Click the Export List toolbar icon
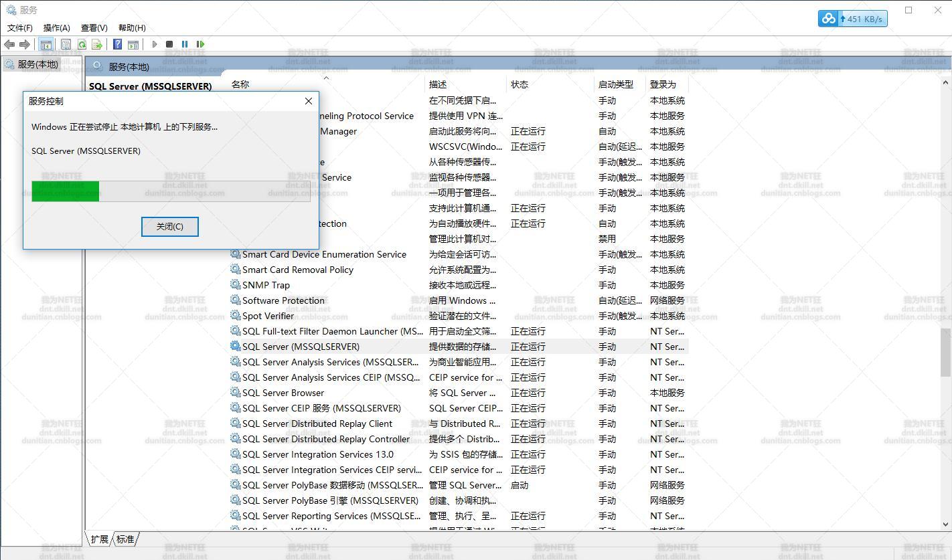The height and width of the screenshot is (560, 952). (97, 44)
